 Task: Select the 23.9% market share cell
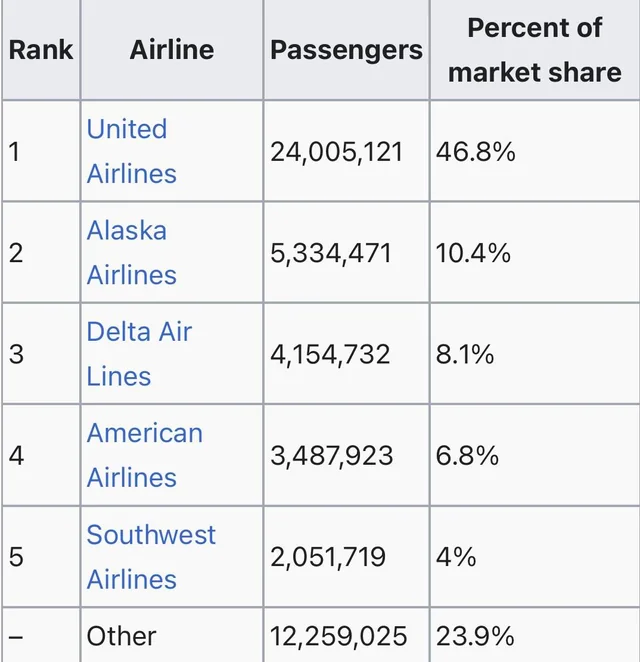475,636
